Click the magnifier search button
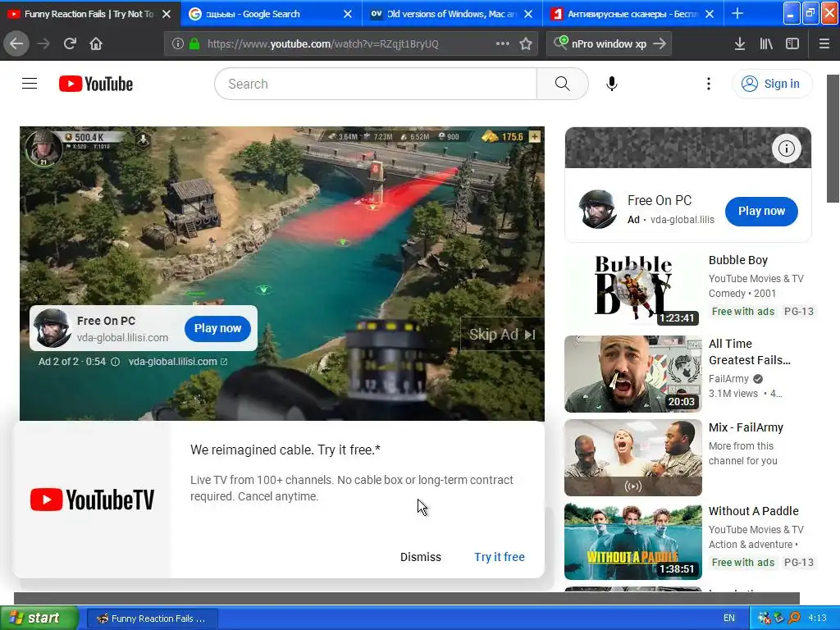840x630 pixels. coord(562,84)
